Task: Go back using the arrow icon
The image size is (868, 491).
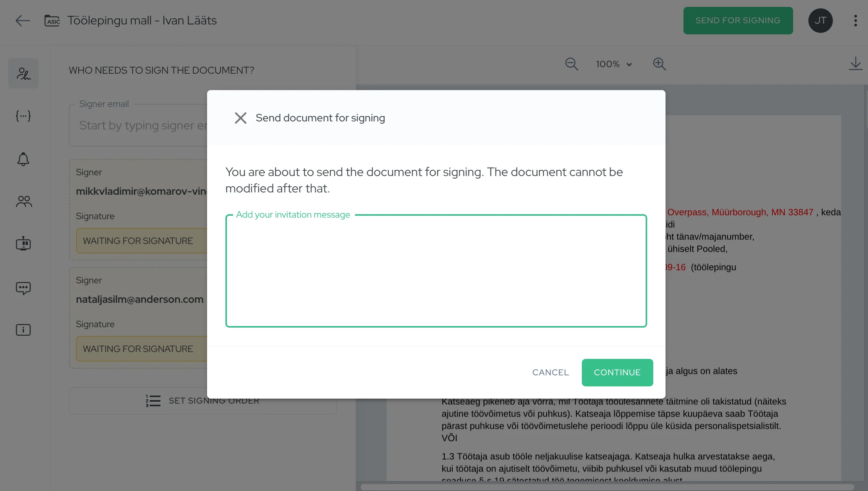Action: click(x=22, y=21)
